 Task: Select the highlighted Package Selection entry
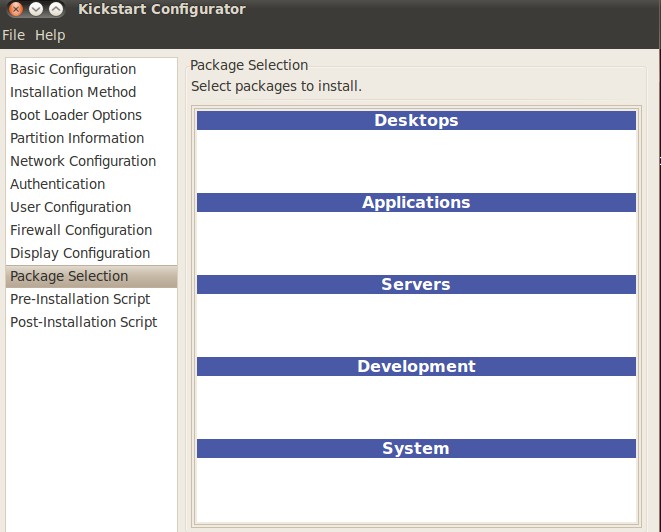[x=91, y=276]
